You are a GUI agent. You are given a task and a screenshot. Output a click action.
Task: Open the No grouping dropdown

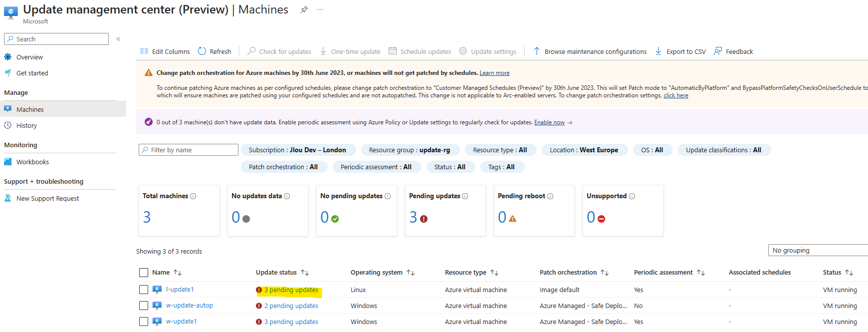point(818,250)
